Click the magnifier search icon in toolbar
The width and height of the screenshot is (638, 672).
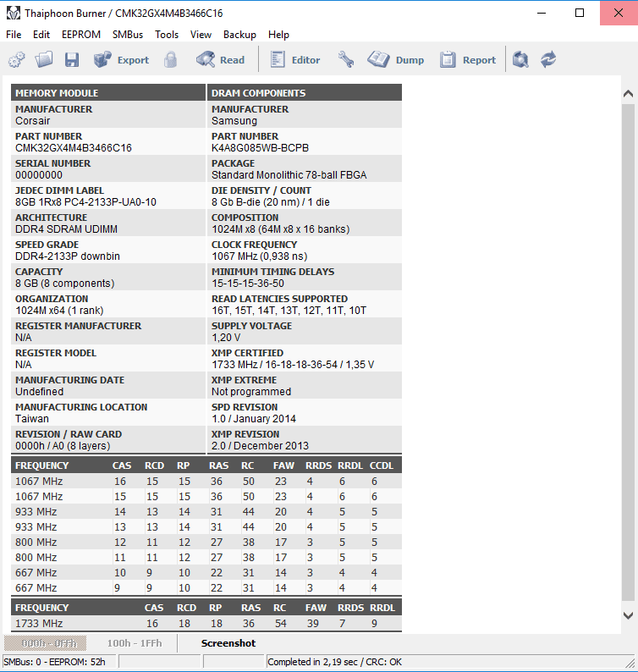[520, 59]
